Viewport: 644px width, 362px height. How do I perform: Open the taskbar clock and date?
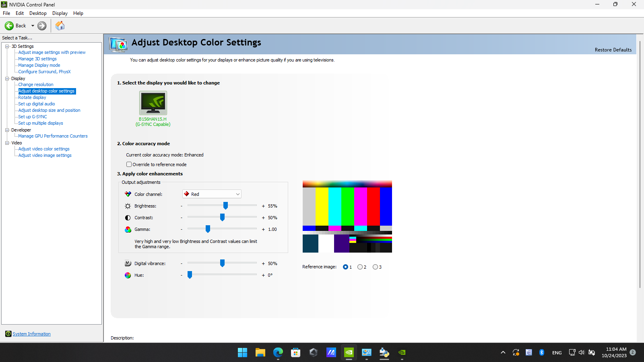614,352
